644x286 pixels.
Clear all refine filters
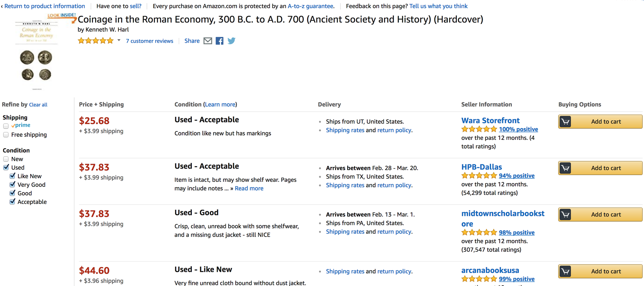coord(38,105)
